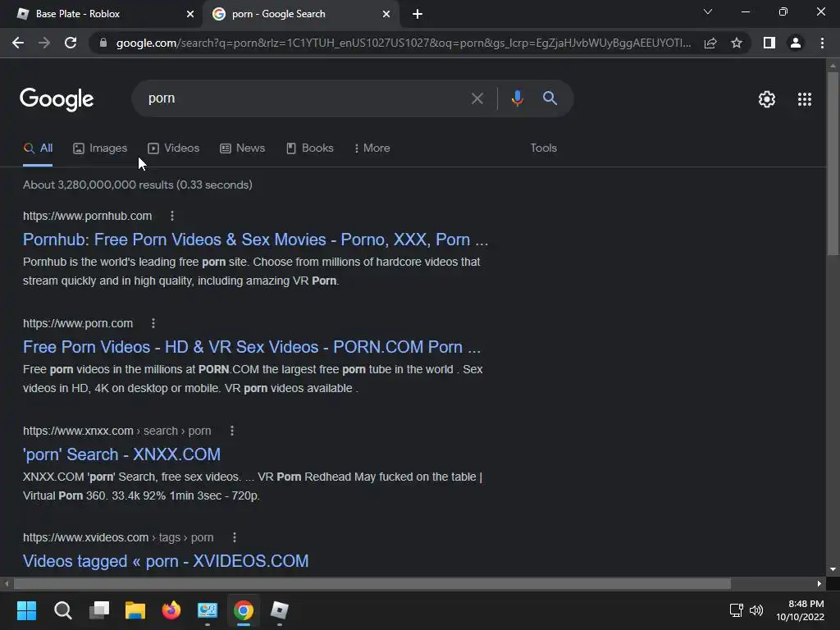Close the Google Search tab

coord(386,14)
